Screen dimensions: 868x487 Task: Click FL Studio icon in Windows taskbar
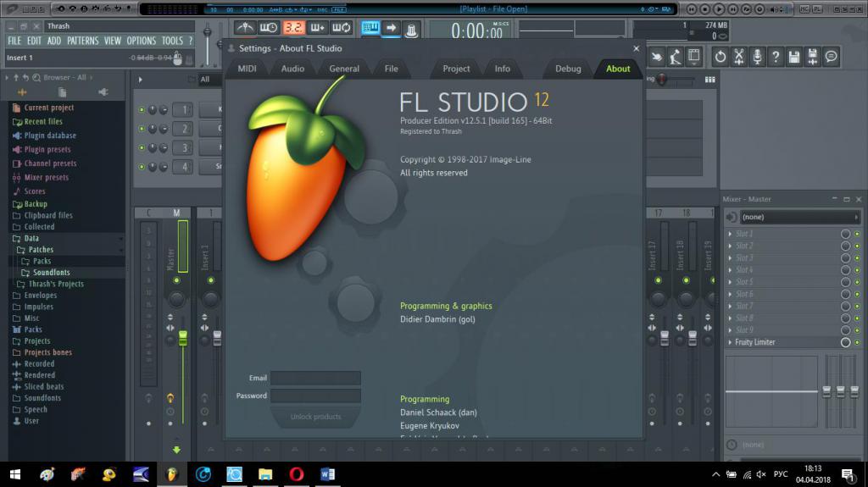pyautogui.click(x=171, y=474)
